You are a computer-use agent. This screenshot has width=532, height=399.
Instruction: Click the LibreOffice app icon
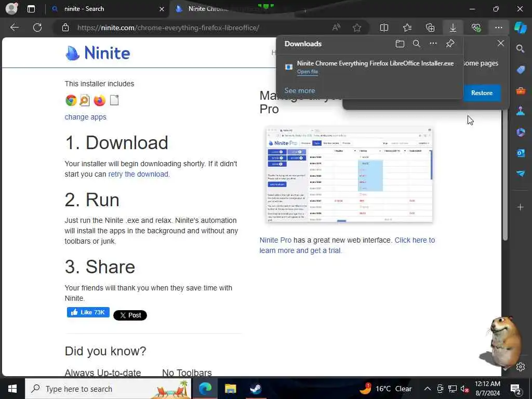click(x=114, y=100)
